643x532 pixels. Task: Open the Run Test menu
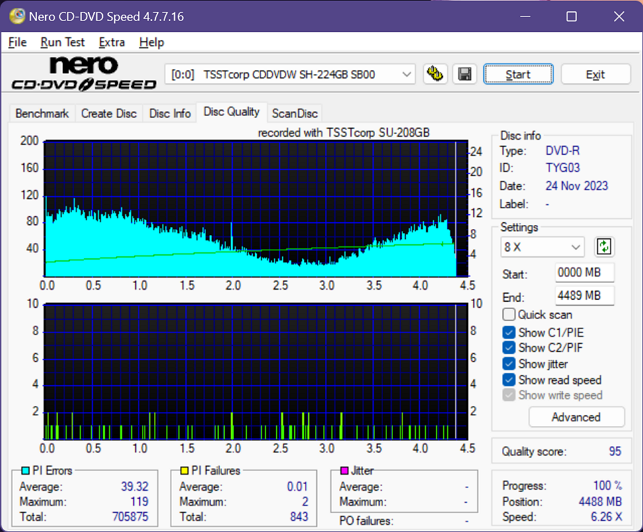pyautogui.click(x=62, y=42)
